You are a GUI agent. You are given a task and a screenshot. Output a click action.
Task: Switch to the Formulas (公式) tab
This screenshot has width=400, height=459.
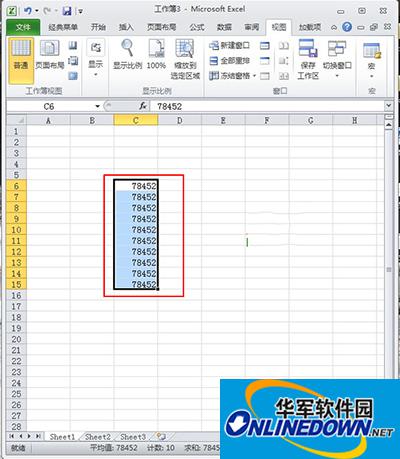click(197, 27)
